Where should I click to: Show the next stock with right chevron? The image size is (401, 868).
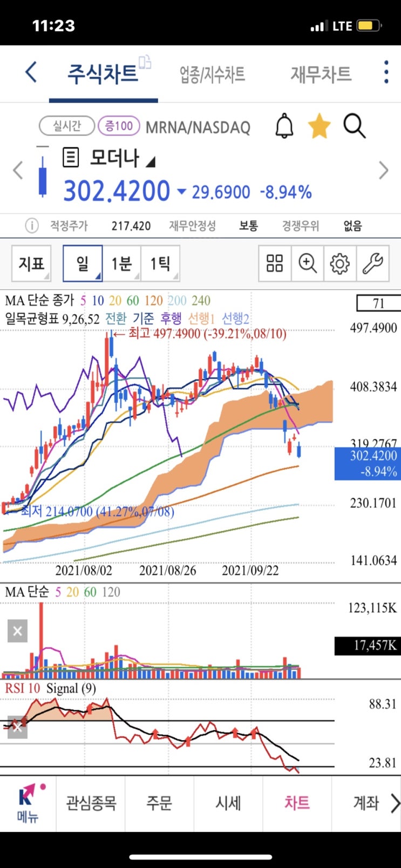click(x=383, y=170)
